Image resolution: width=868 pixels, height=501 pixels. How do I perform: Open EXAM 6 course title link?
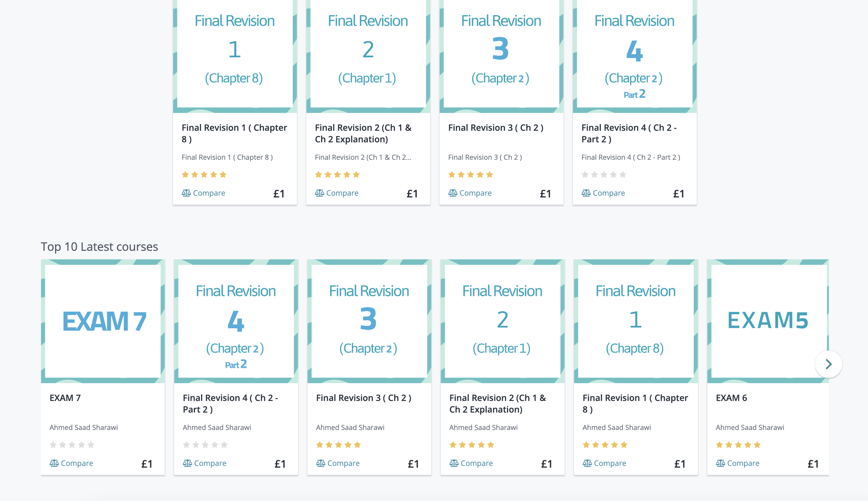click(x=731, y=398)
